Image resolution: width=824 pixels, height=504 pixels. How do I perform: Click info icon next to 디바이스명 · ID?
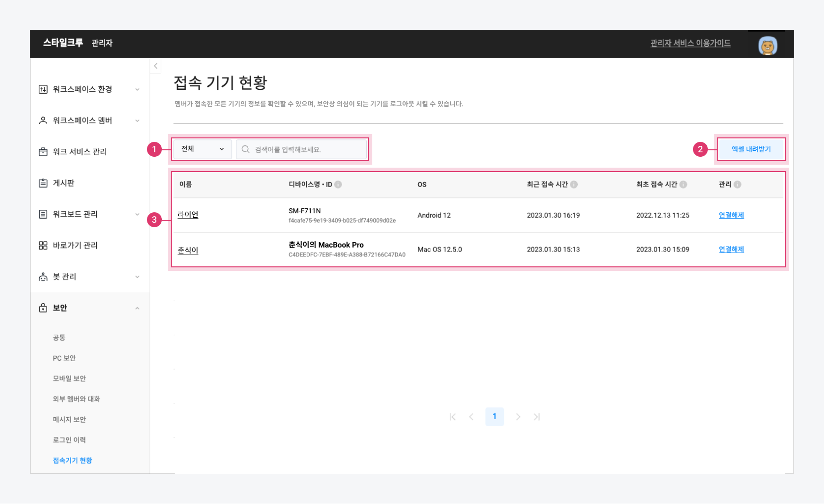338,185
